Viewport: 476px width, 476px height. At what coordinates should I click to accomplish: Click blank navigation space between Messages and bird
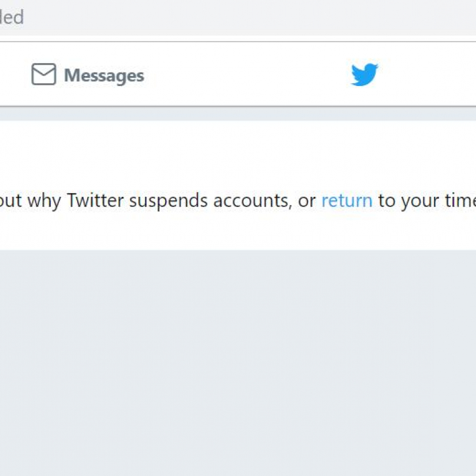pyautogui.click(x=247, y=75)
